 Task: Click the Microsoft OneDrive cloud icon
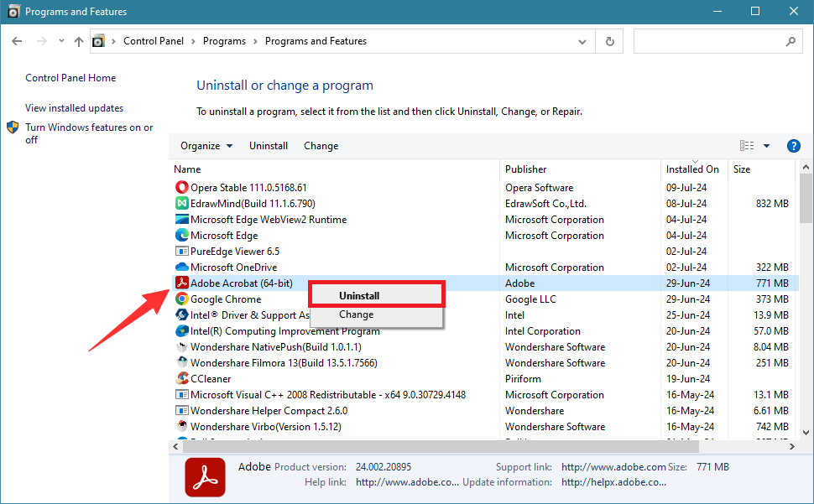coord(182,267)
